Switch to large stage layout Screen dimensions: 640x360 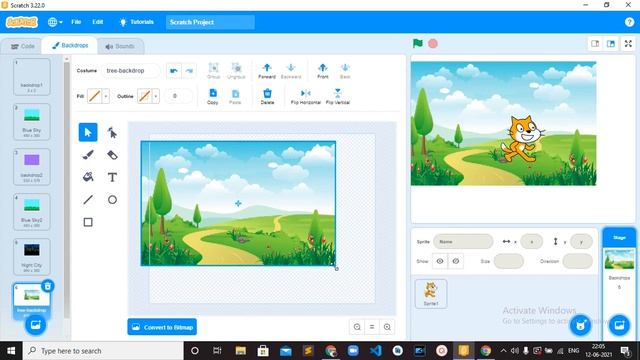[611, 44]
